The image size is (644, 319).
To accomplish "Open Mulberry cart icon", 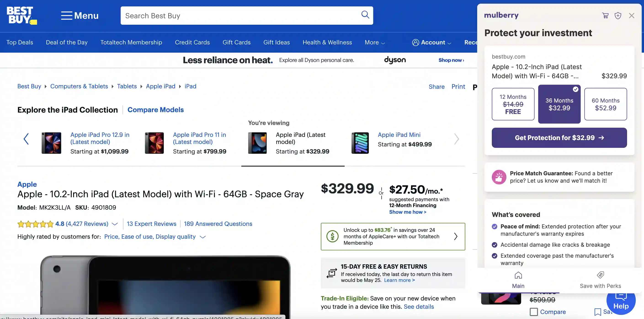I will (x=605, y=16).
